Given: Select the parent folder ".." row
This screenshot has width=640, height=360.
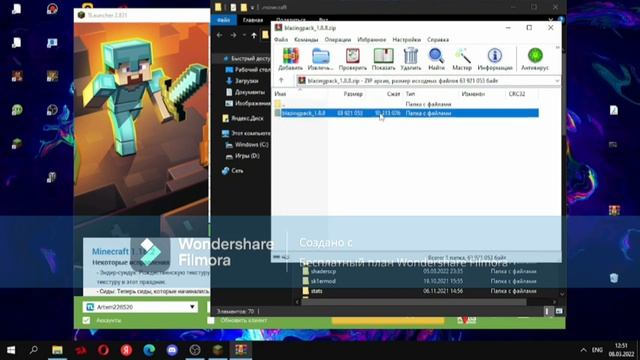Looking at the screenshot, I should (406, 104).
